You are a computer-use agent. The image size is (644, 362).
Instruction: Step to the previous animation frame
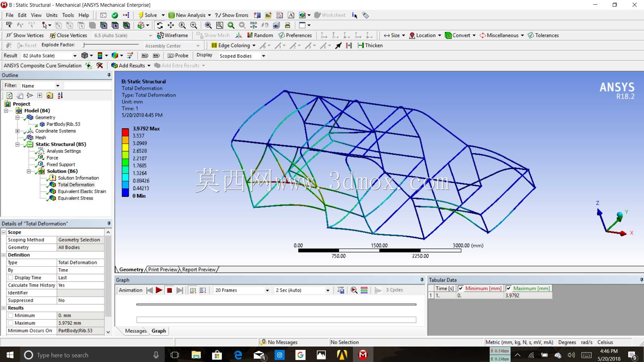(x=150, y=290)
